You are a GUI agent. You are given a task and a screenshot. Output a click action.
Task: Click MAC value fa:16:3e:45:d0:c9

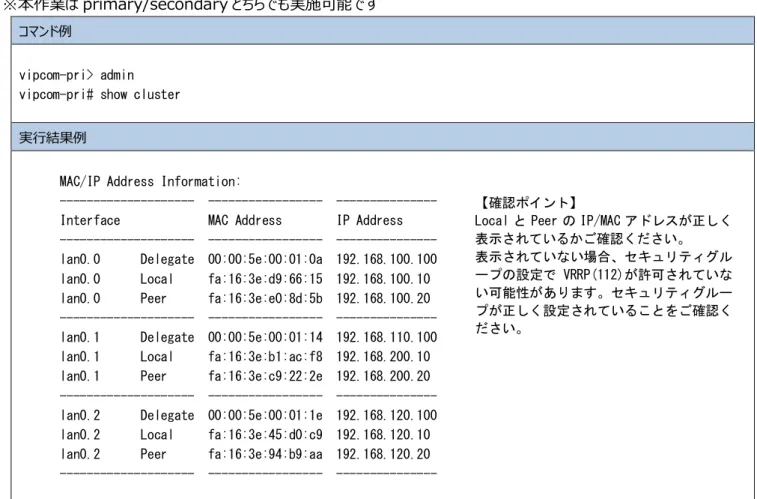[x=265, y=435]
